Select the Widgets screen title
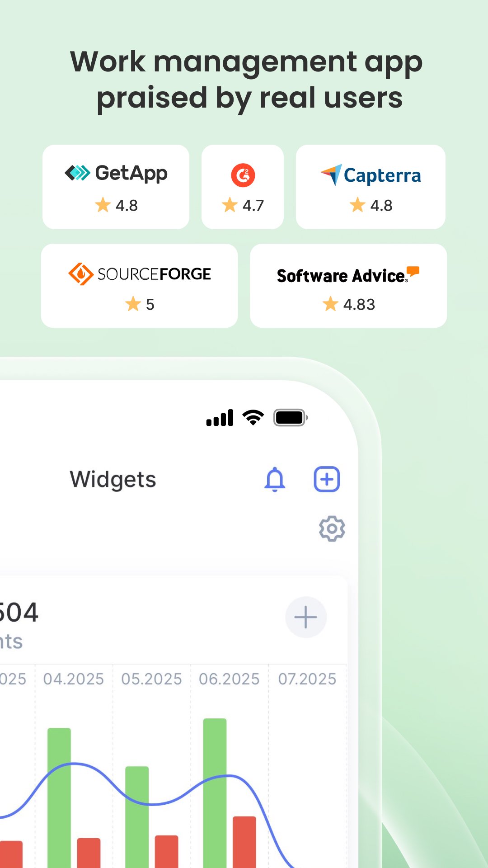The width and height of the screenshot is (488, 868). [x=113, y=480]
